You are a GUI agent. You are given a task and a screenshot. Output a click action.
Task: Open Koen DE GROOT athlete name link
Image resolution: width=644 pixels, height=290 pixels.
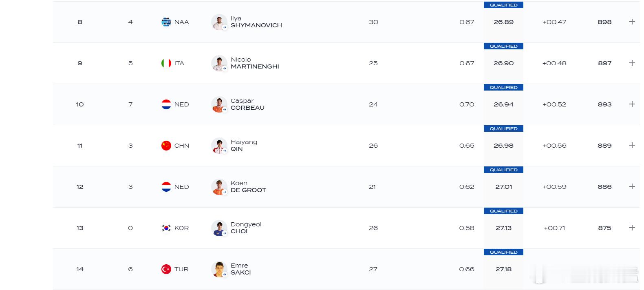pyautogui.click(x=248, y=186)
